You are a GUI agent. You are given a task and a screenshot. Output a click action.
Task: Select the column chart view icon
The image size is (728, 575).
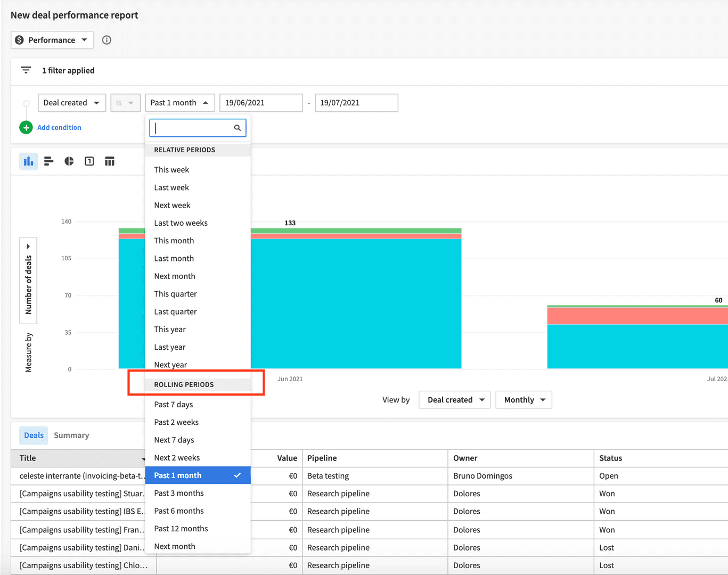pyautogui.click(x=28, y=161)
